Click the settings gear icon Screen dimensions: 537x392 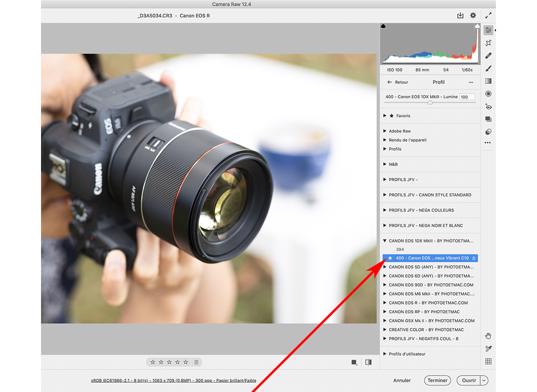coord(473,16)
